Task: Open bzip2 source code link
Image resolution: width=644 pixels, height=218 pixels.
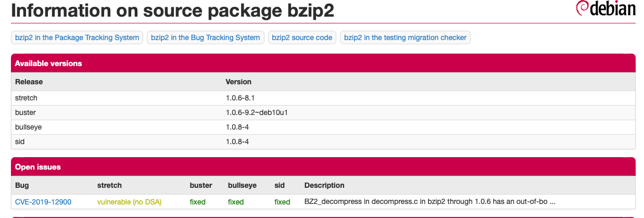Action: (302, 37)
